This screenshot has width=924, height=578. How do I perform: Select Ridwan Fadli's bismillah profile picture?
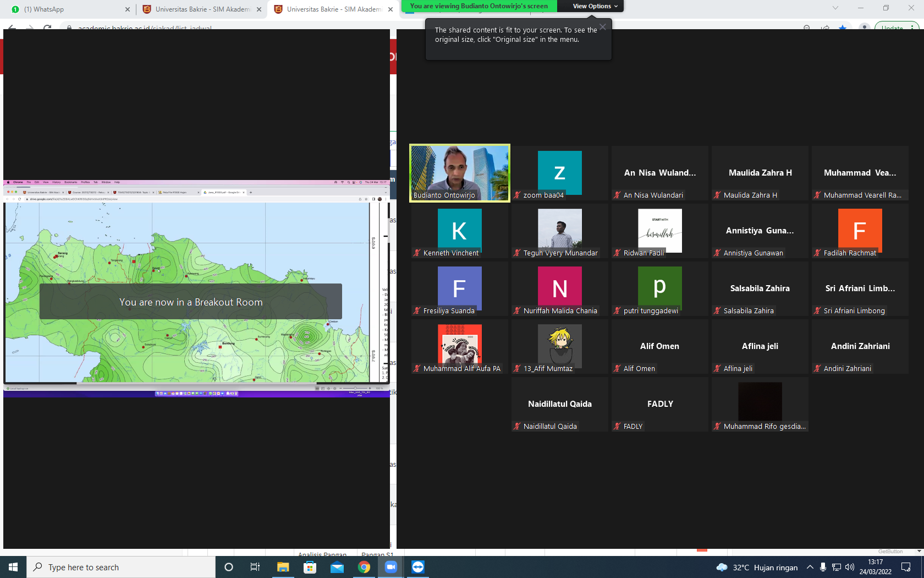tap(660, 231)
